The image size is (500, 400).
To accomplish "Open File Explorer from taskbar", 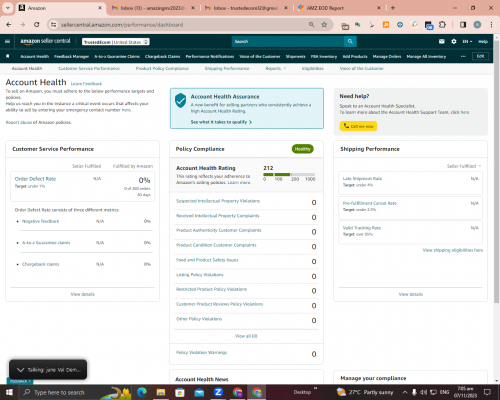I will 161,392.
